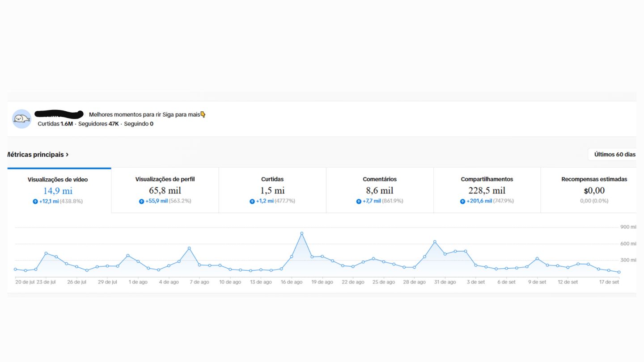This screenshot has width=644, height=362.
Task: Click the "(861.9%)" percentage under Comentários
Action: pyautogui.click(x=393, y=201)
